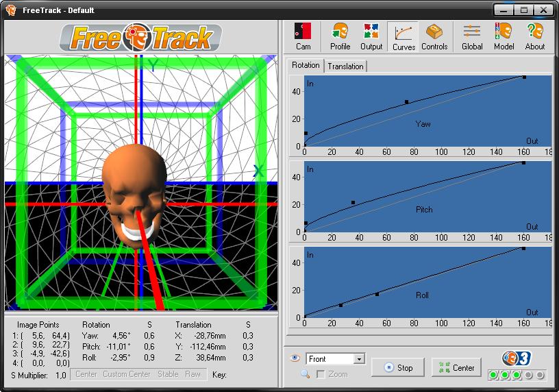This screenshot has height=392, width=559.
Task: Click the FreeTrack 3 point model logo
Action: (x=517, y=358)
